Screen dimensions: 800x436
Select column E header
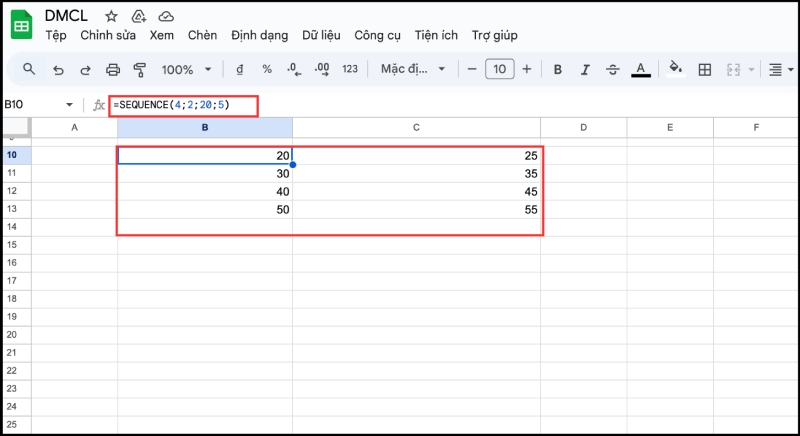point(670,127)
